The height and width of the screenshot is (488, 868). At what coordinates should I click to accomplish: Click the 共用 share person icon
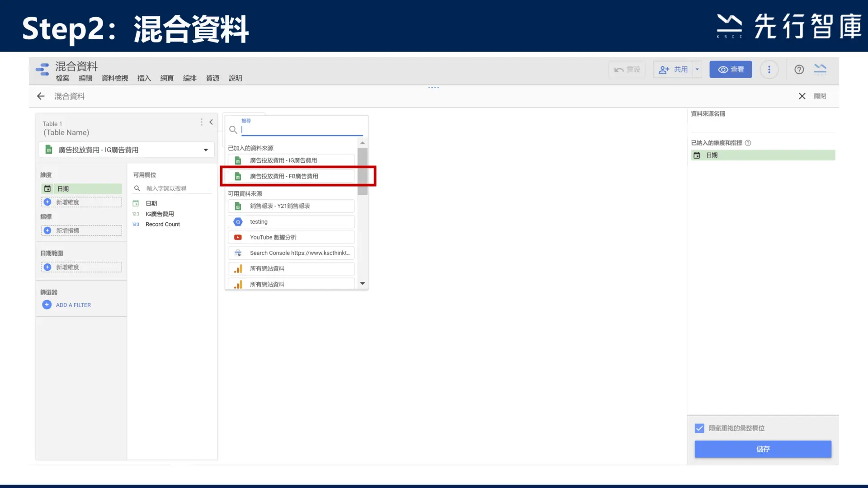click(x=664, y=70)
